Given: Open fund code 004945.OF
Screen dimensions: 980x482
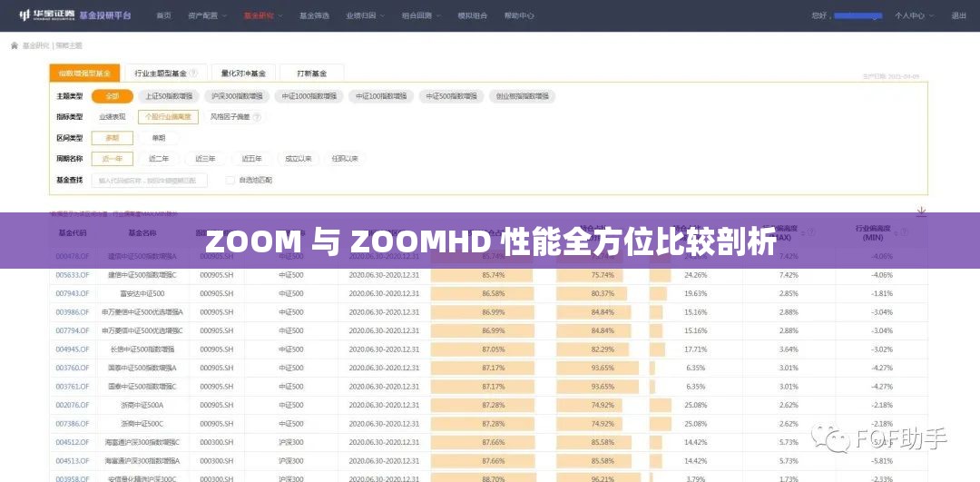Looking at the screenshot, I should pyautogui.click(x=73, y=349).
